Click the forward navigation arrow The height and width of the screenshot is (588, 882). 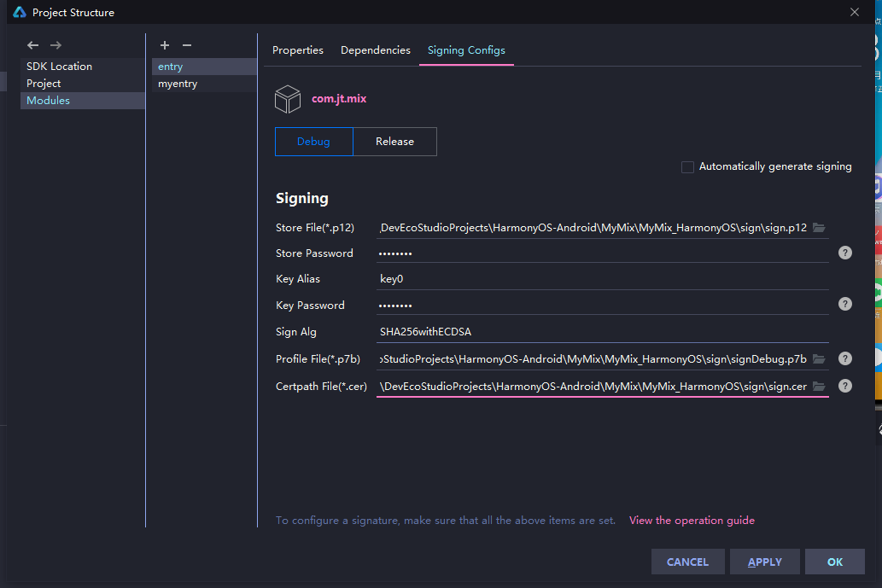55,45
